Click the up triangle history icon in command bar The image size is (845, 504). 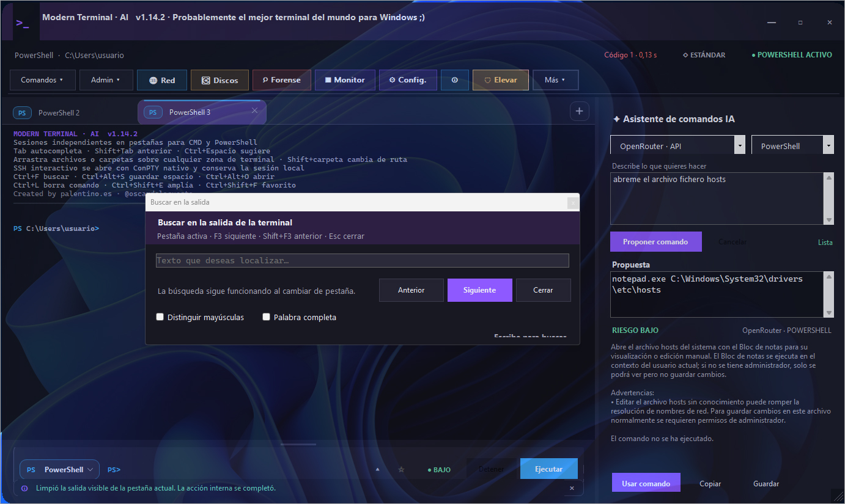(x=377, y=470)
